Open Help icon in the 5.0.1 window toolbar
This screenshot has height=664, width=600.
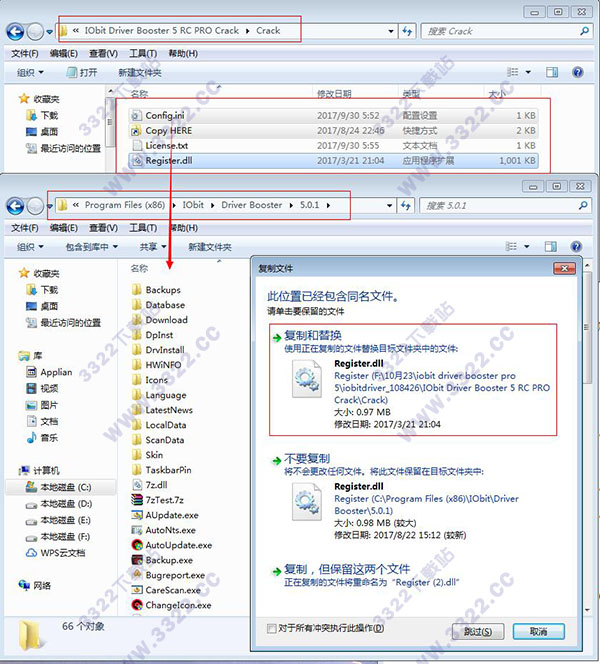(x=576, y=246)
